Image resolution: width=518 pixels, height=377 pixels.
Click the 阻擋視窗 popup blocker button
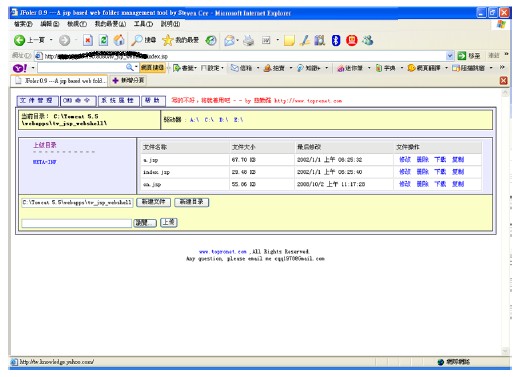(468, 68)
